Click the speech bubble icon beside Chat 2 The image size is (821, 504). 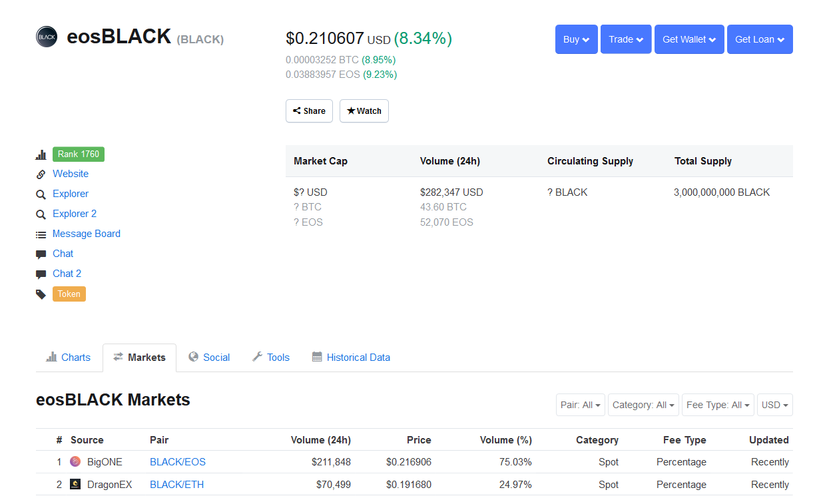(x=41, y=274)
